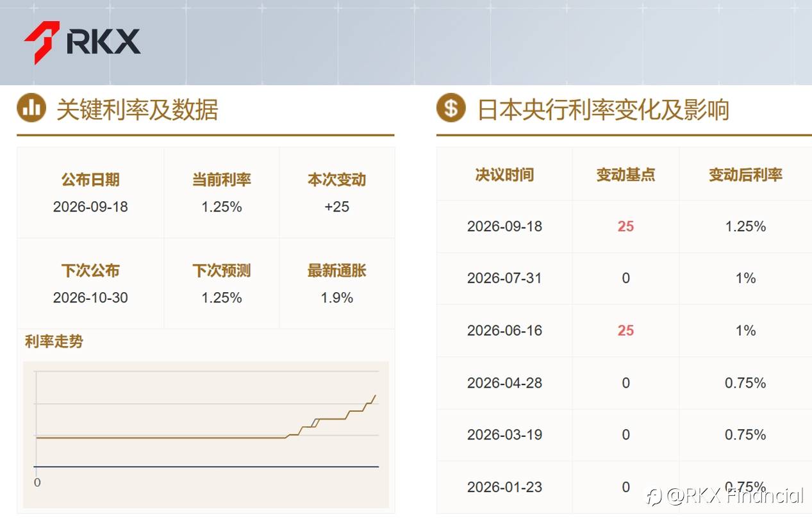Select the +25 value under 本次变动
812x526 pixels.
[x=337, y=207]
